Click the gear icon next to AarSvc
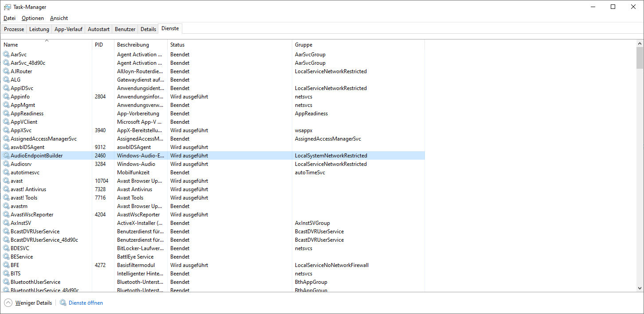The height and width of the screenshot is (314, 644). coord(6,55)
